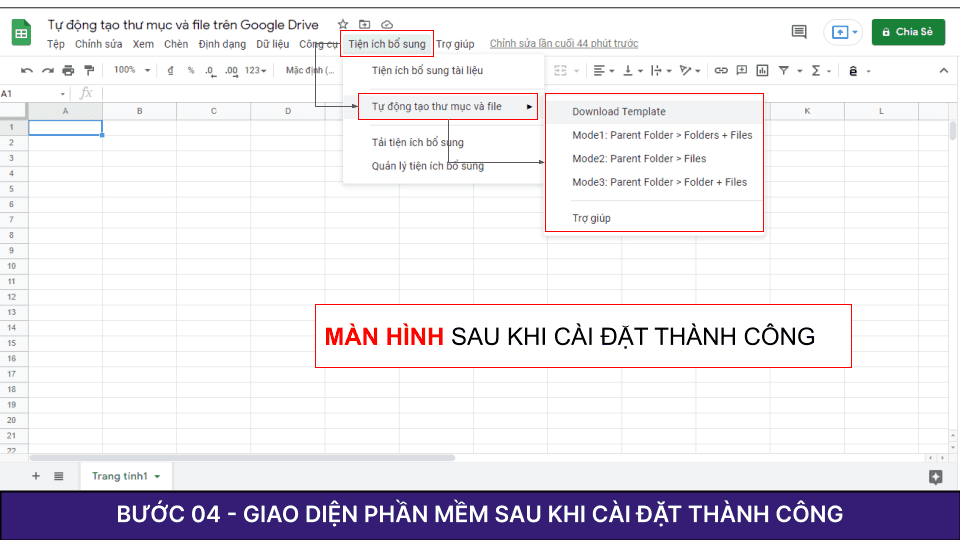Collapse the toolbar with the up chevron
Screen dimensions: 960x540
[x=943, y=71]
